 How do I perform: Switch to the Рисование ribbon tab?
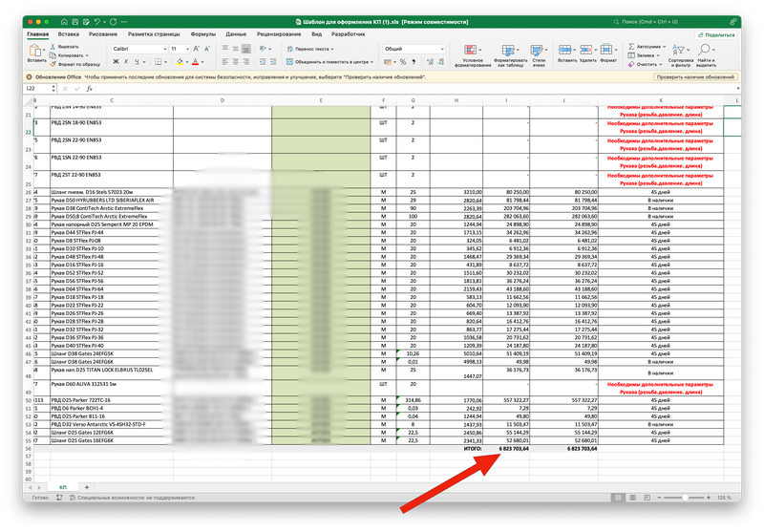pos(103,34)
